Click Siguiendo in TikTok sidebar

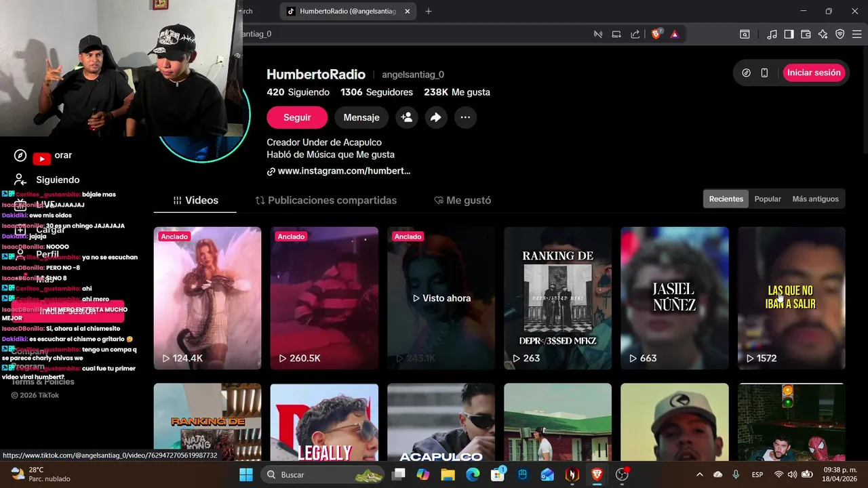tap(58, 180)
